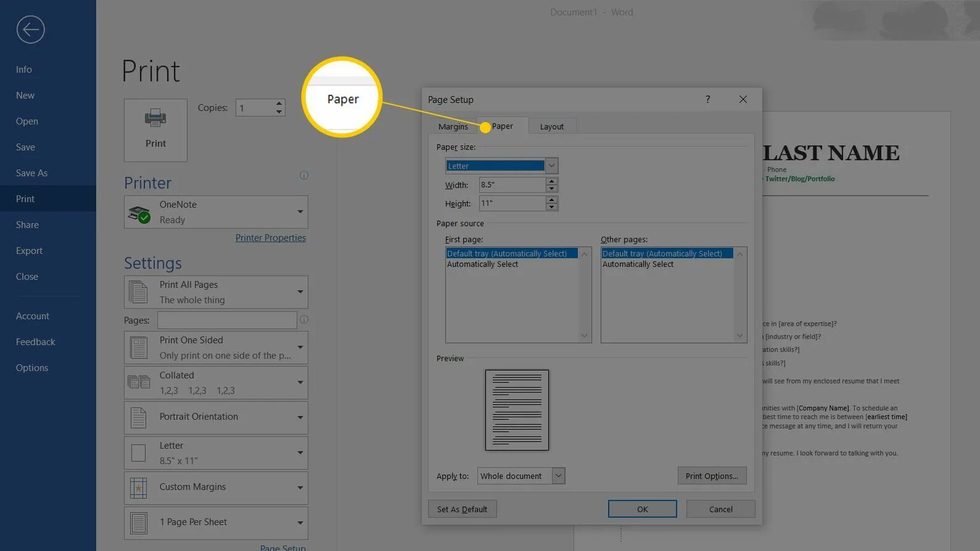The image size is (980, 551).
Task: Open the Collated dropdown arrow
Action: click(x=300, y=383)
